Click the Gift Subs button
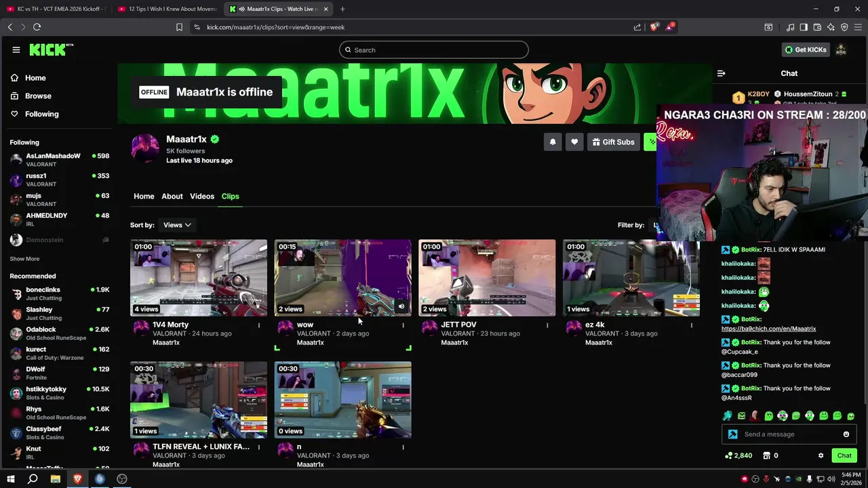Viewport: 868px width, 488px height. point(613,142)
